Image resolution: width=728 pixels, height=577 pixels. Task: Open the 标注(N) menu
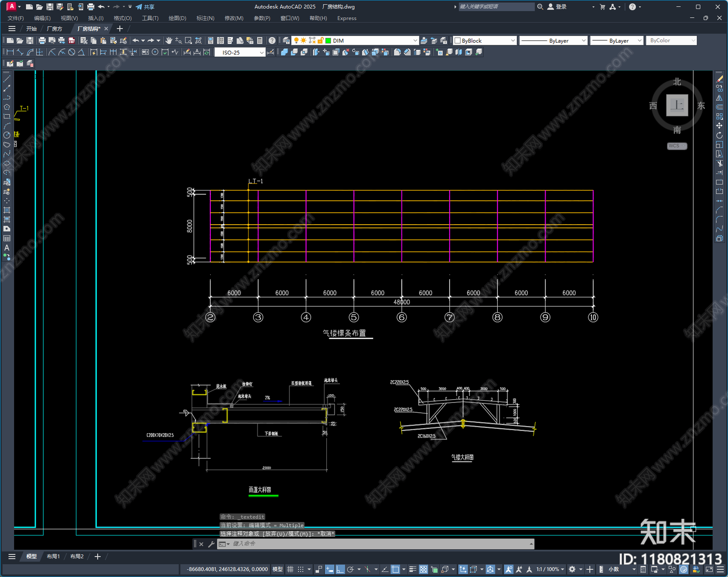(205, 18)
